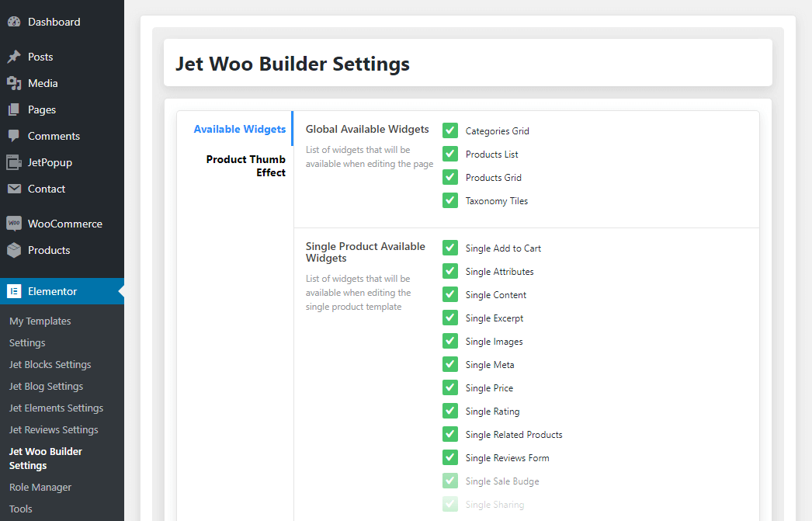Toggle the Single Sale Badge checkbox
Viewport: 812px width, 521px height.
pyautogui.click(x=450, y=481)
